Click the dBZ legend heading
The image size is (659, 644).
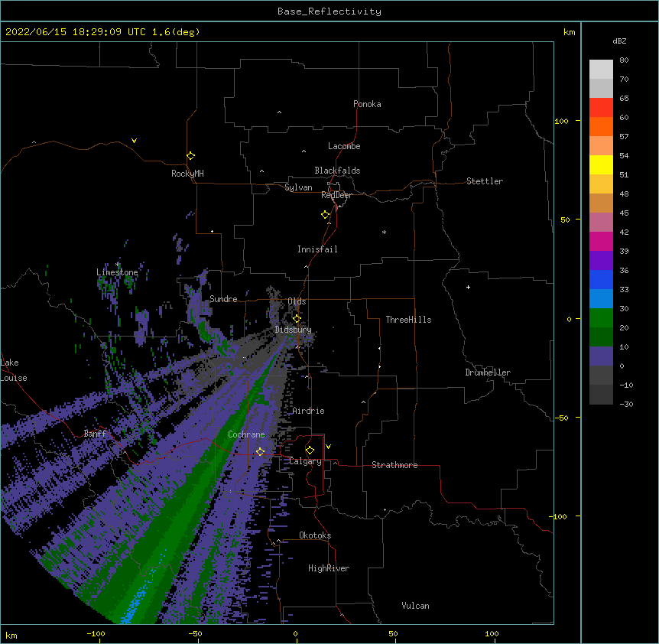coord(619,41)
